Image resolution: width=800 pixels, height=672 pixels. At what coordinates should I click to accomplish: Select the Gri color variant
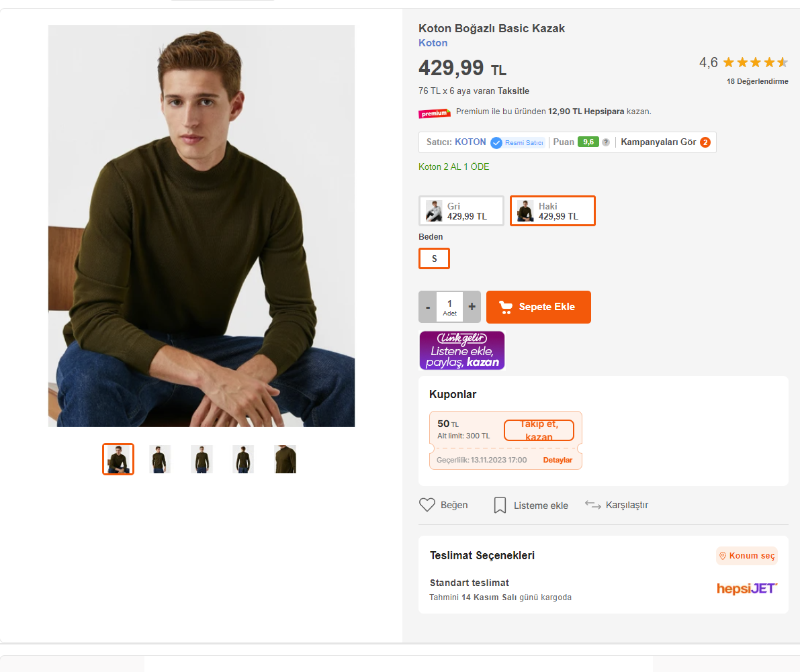[x=461, y=211]
